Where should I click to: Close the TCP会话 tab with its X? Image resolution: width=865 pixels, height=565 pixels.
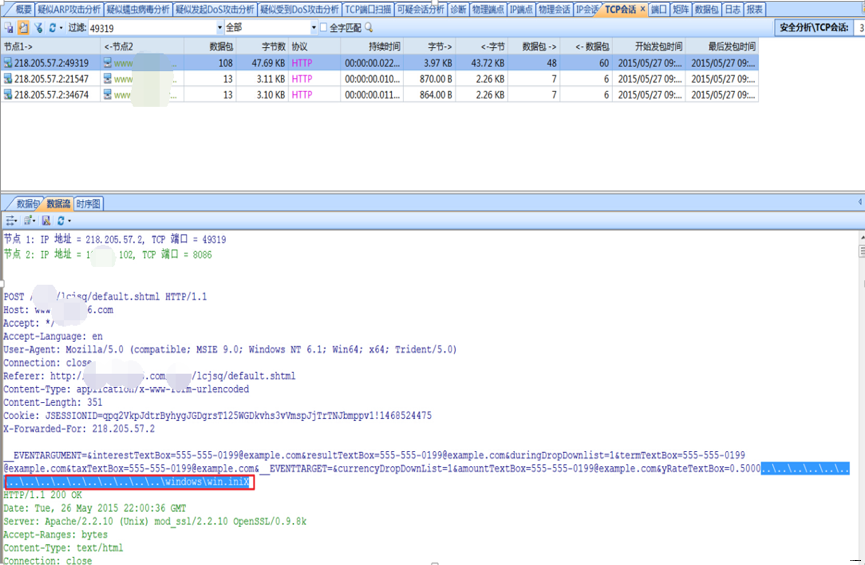[642, 10]
